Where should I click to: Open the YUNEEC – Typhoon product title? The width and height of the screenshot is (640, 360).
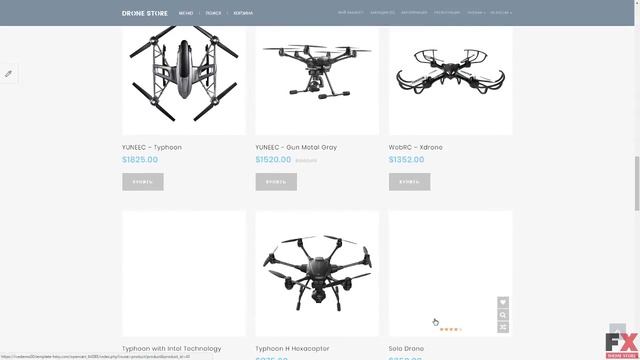click(x=152, y=147)
